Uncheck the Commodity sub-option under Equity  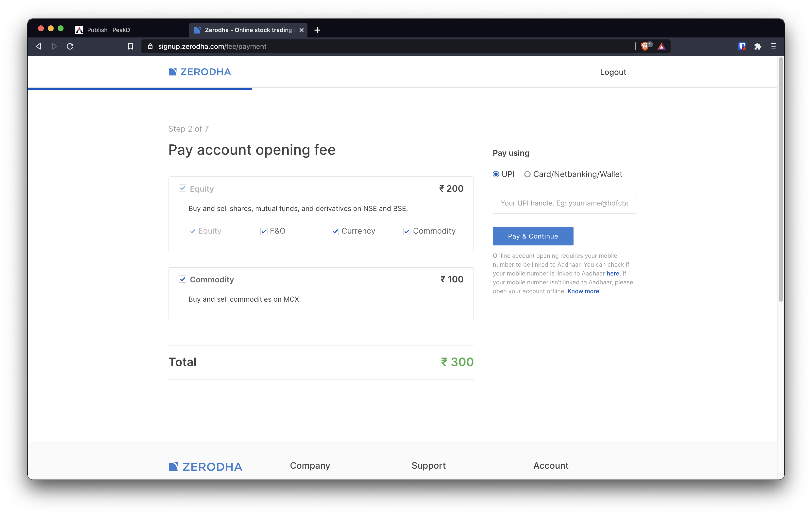click(407, 231)
